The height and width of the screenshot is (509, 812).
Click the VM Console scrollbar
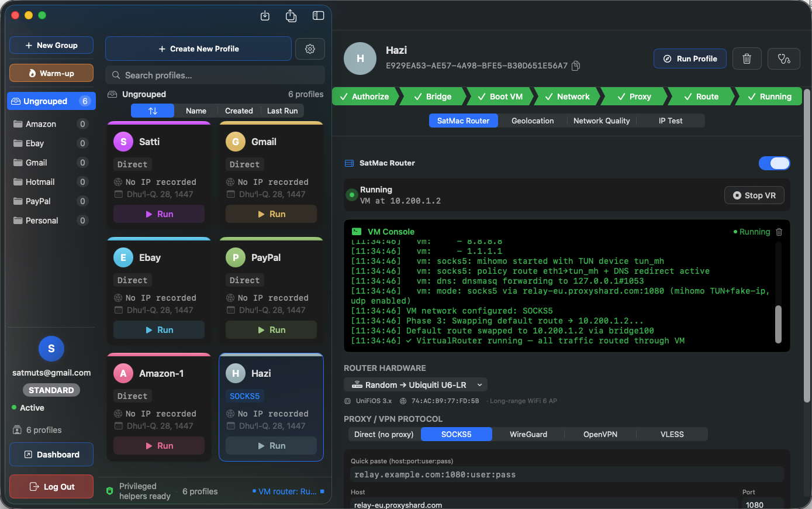[778, 324]
